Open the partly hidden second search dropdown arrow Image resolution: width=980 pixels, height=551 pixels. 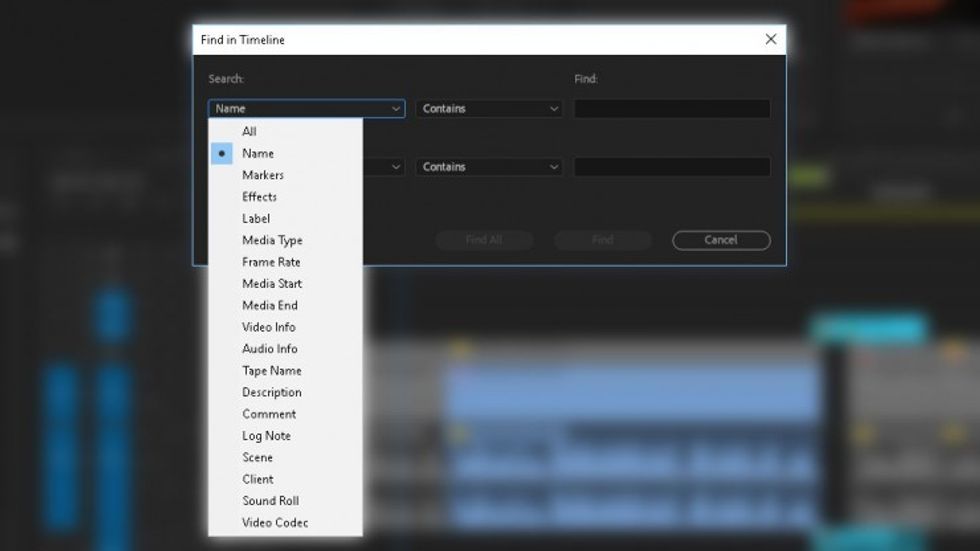(396, 167)
